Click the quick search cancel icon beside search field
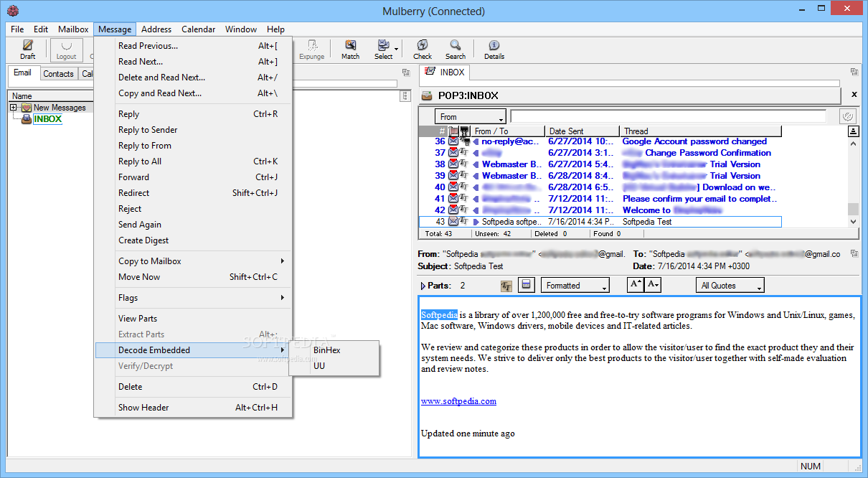868x478 pixels. 847,116
